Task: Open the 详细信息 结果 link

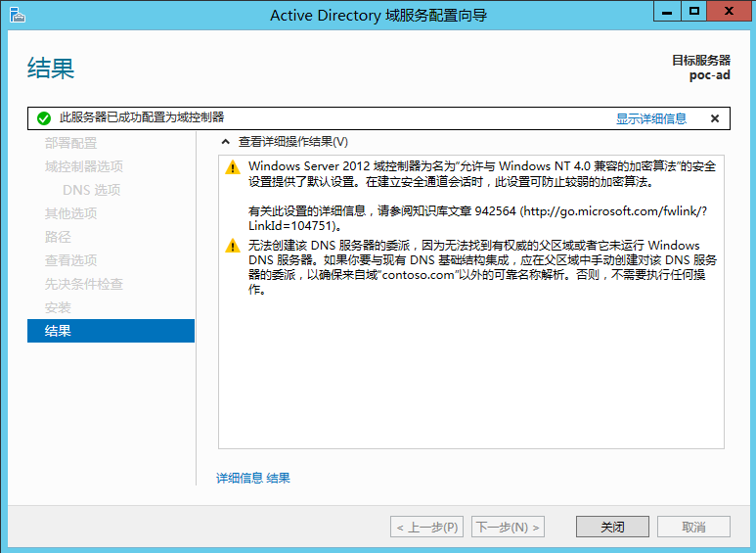Action: pos(253,479)
